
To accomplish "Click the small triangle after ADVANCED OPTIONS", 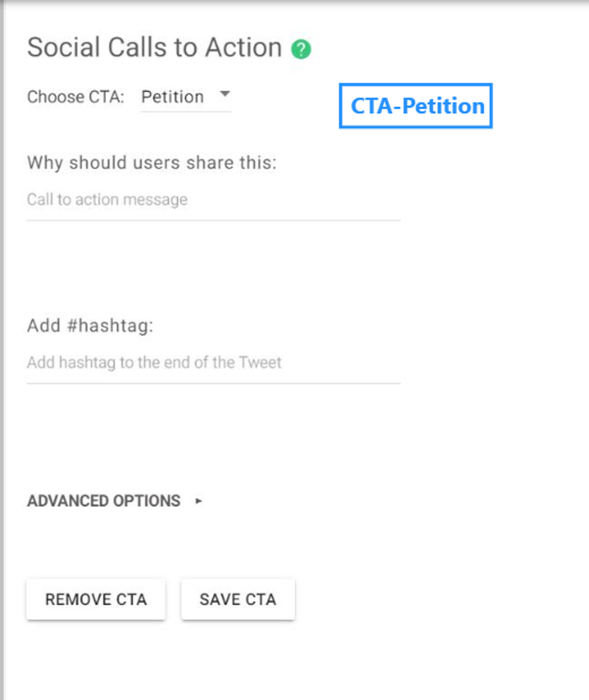I will point(198,501).
